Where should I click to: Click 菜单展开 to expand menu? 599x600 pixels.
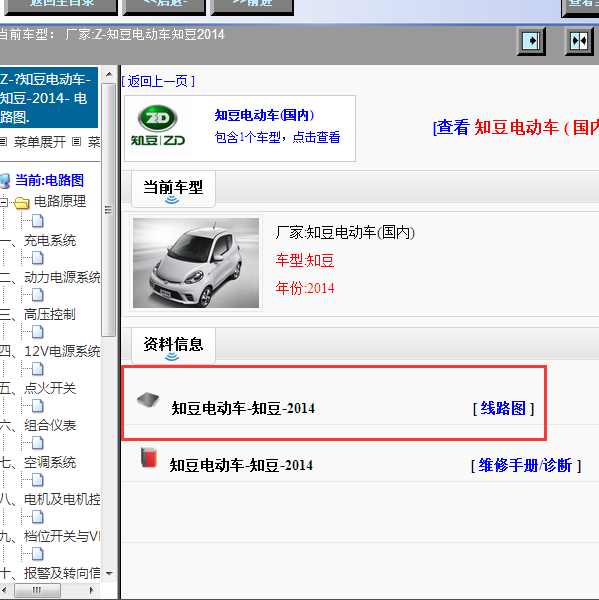coord(39,142)
